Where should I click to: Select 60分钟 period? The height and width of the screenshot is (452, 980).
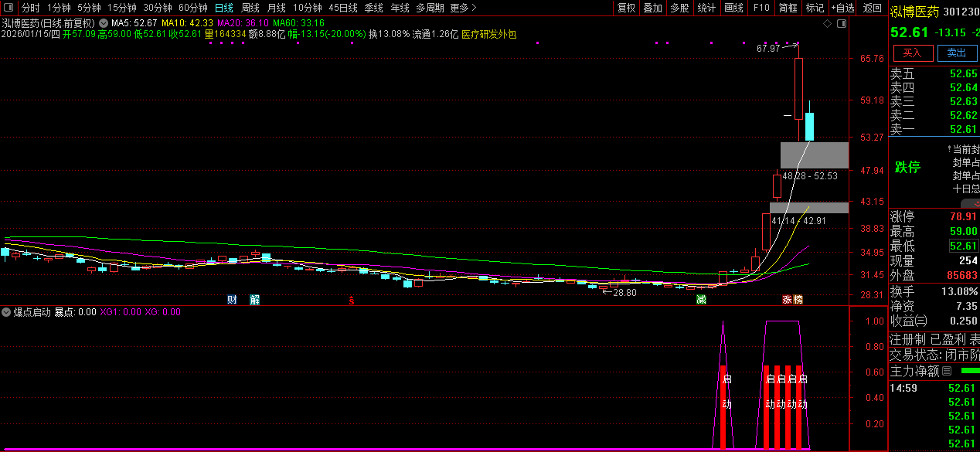(193, 8)
